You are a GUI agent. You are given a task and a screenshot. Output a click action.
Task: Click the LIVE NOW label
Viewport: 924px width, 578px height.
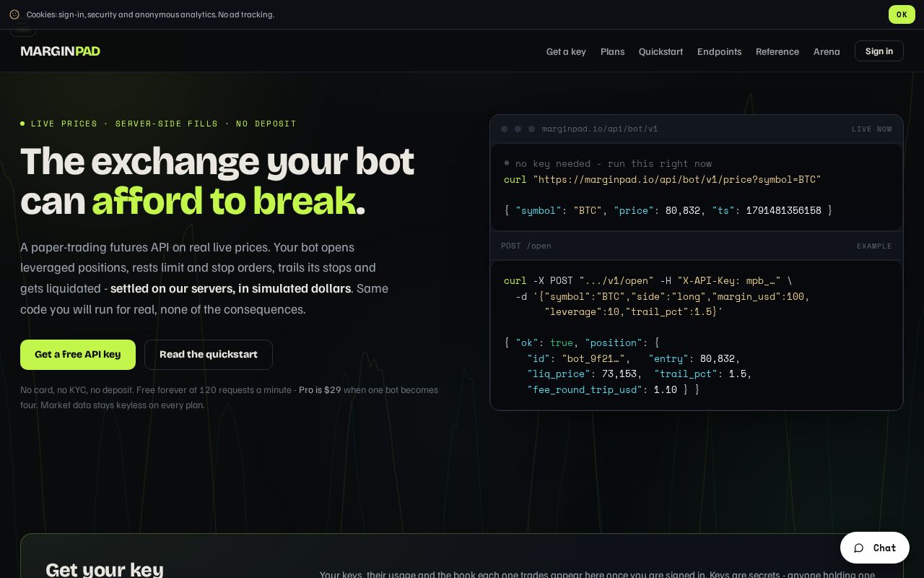point(871,129)
